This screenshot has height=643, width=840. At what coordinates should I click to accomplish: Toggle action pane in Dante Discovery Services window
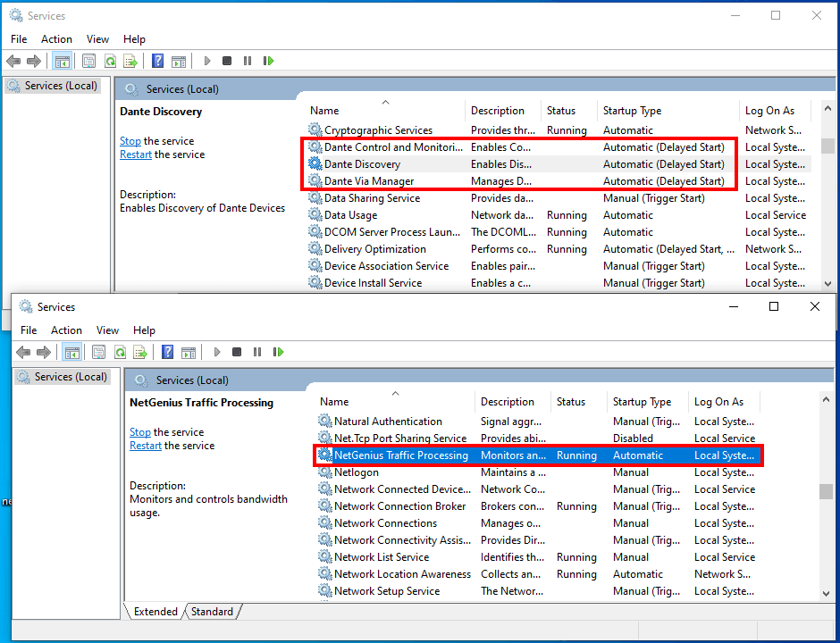(179, 61)
